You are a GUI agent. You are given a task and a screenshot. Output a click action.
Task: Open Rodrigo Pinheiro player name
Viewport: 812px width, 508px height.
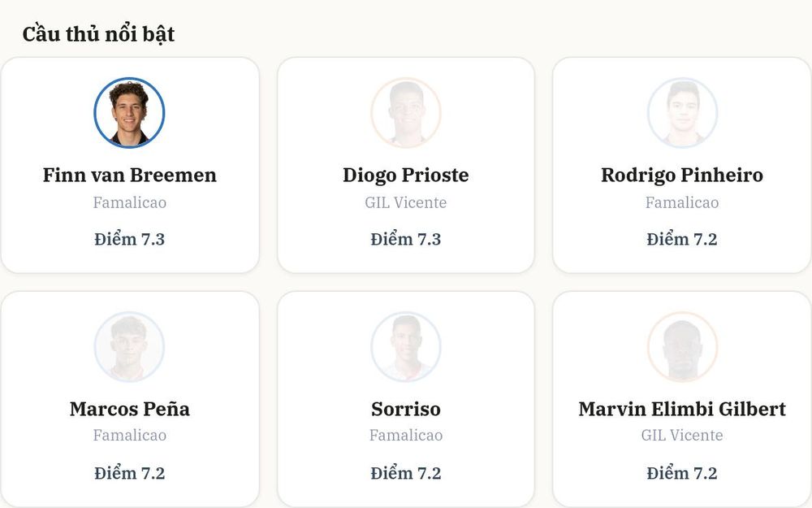click(x=682, y=176)
